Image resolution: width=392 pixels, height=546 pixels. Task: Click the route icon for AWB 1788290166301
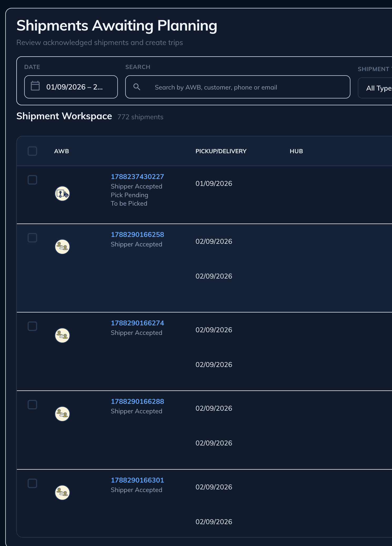click(62, 492)
